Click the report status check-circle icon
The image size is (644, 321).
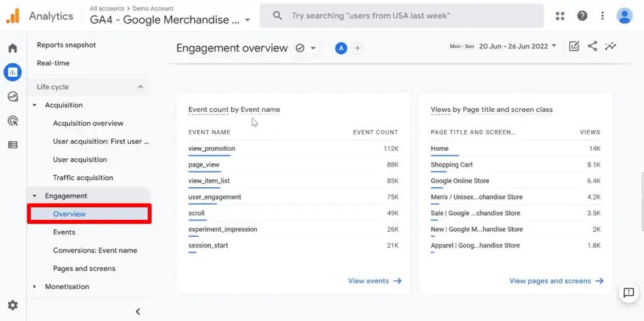point(300,48)
